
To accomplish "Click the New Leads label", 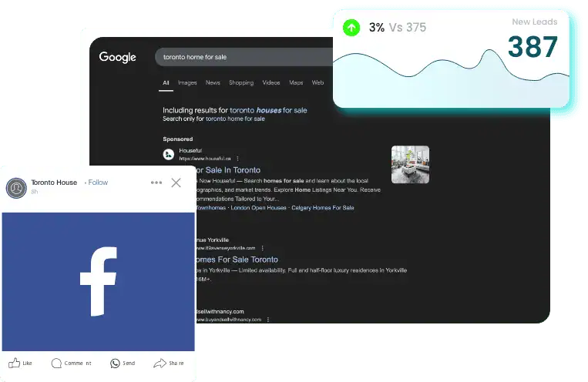I will pyautogui.click(x=534, y=22).
